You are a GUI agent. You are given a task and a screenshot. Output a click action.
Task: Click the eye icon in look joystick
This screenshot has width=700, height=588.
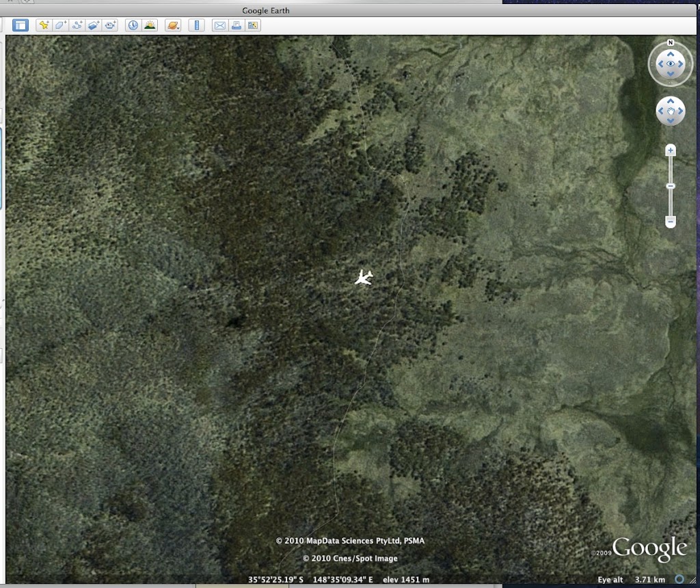click(670, 64)
